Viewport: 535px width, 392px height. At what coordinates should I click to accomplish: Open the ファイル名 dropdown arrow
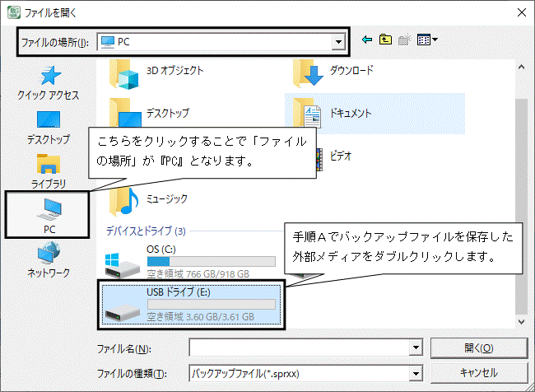416,348
